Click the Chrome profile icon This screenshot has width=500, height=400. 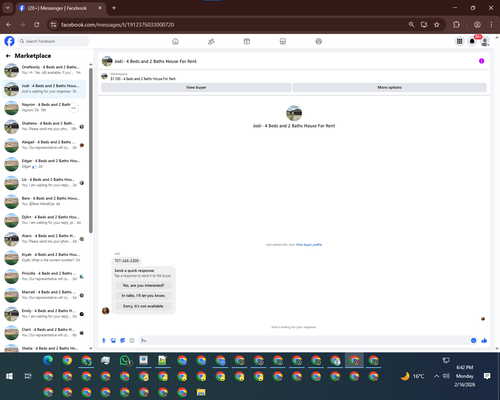point(477,25)
